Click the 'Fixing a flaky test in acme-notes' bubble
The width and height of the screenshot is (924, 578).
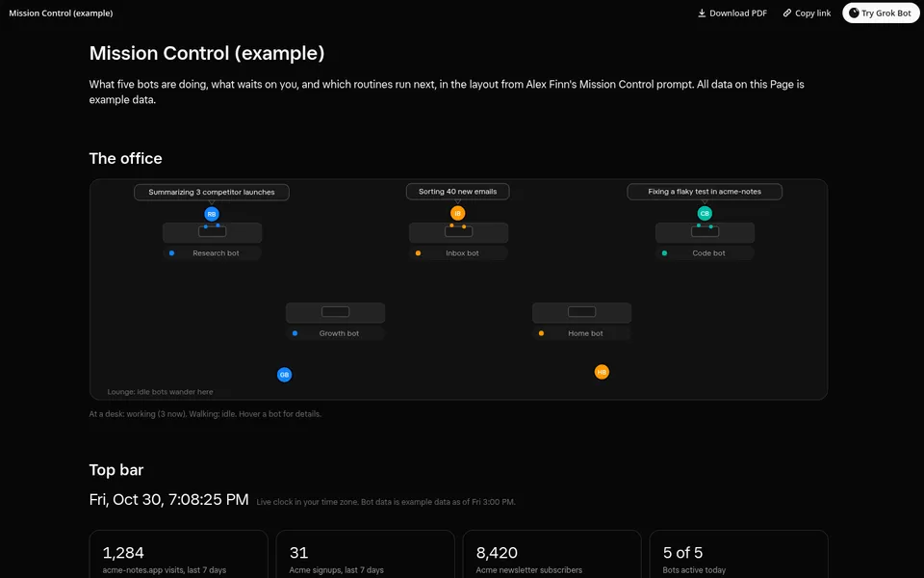point(705,192)
